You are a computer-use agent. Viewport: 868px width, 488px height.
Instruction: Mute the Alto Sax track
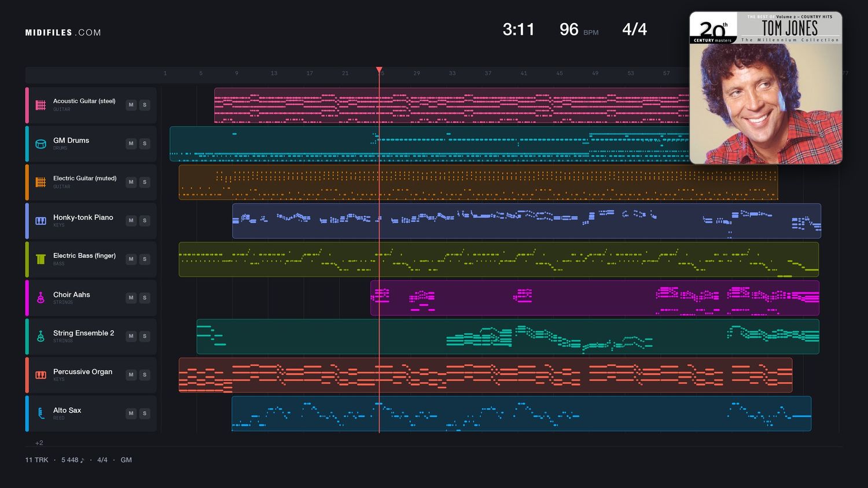tap(131, 413)
